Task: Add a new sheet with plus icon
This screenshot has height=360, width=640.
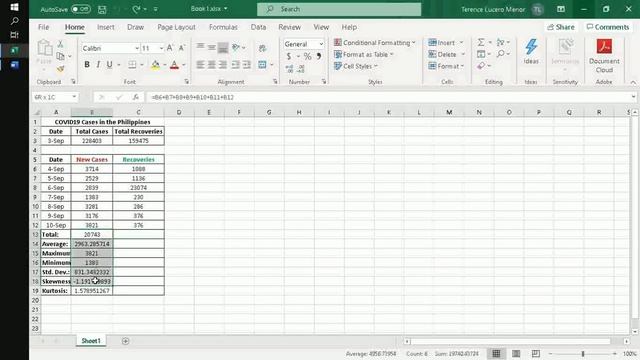Action: point(125,341)
